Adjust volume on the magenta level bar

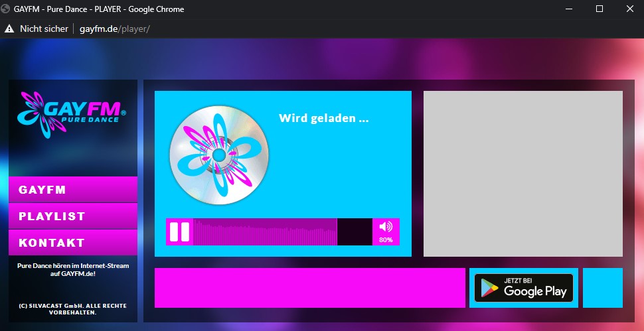[x=266, y=232]
